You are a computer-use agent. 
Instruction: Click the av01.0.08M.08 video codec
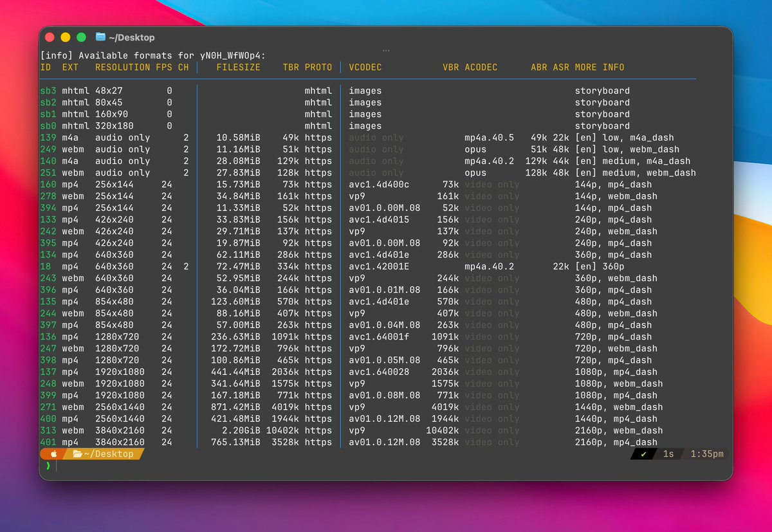(x=385, y=396)
